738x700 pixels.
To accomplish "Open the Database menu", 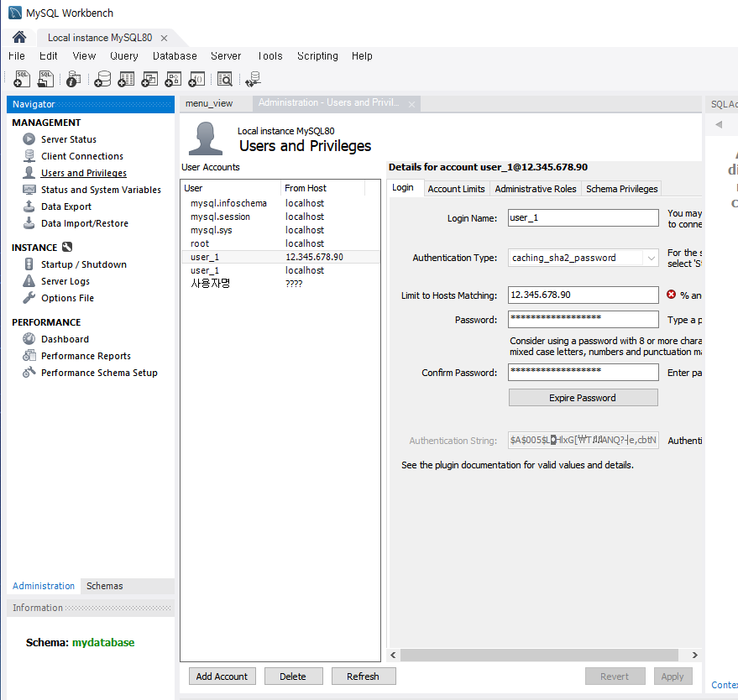I will pyautogui.click(x=175, y=56).
